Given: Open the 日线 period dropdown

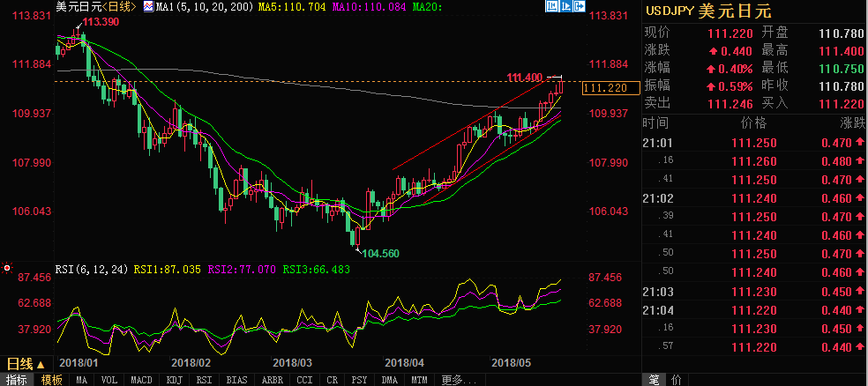Looking at the screenshot, I should tap(25, 364).
